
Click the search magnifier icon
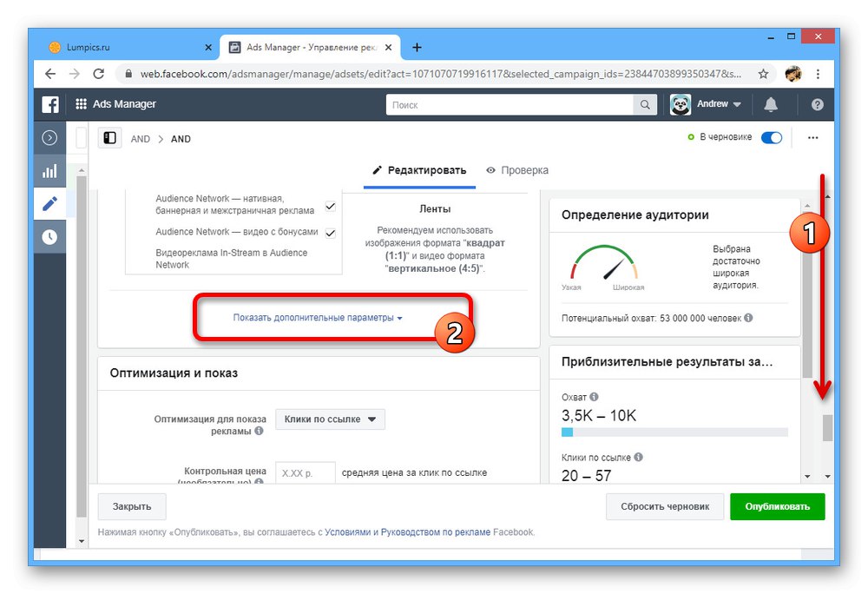[x=645, y=104]
